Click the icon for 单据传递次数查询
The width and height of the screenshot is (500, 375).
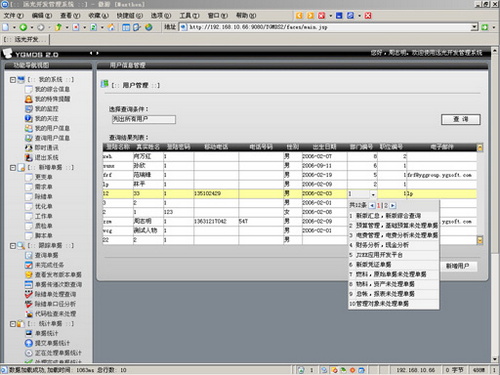click(29, 285)
